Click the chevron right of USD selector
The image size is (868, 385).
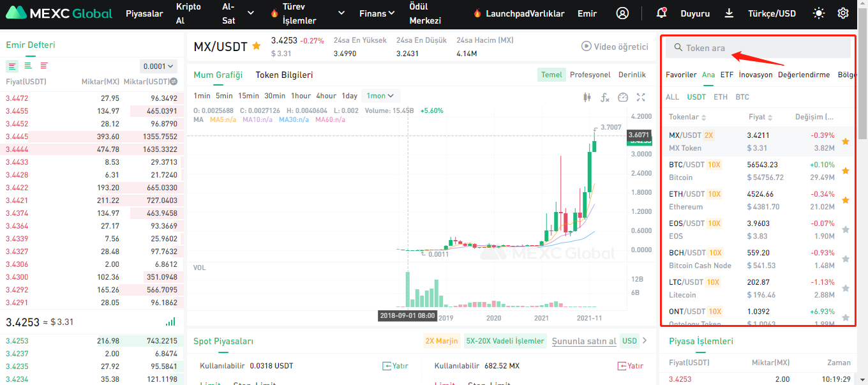point(645,341)
